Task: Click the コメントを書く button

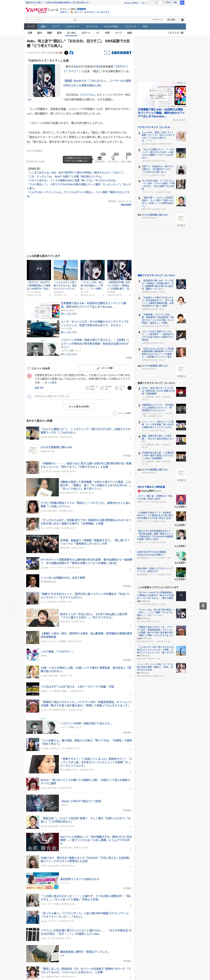Action: click(x=105, y=368)
